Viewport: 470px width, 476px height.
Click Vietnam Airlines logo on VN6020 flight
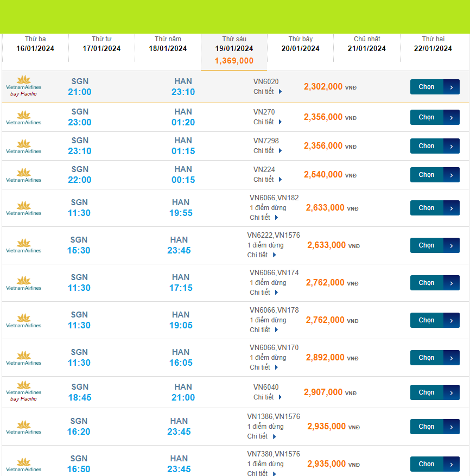click(23, 83)
